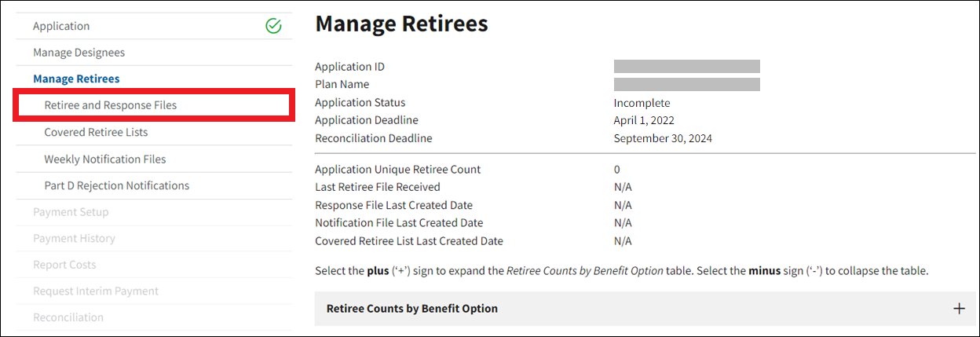Image resolution: width=980 pixels, height=337 pixels.
Task: Go to Manage Designees page
Action: point(79,53)
